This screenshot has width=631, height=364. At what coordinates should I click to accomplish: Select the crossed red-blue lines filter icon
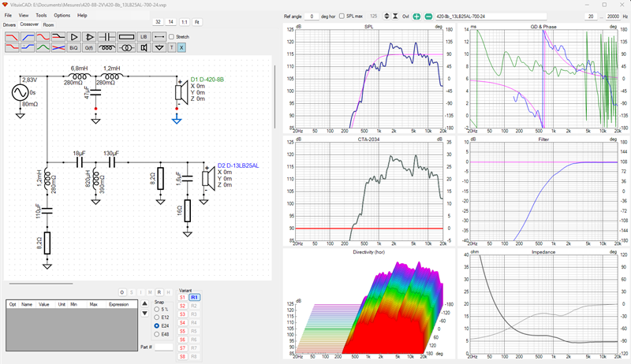click(58, 48)
